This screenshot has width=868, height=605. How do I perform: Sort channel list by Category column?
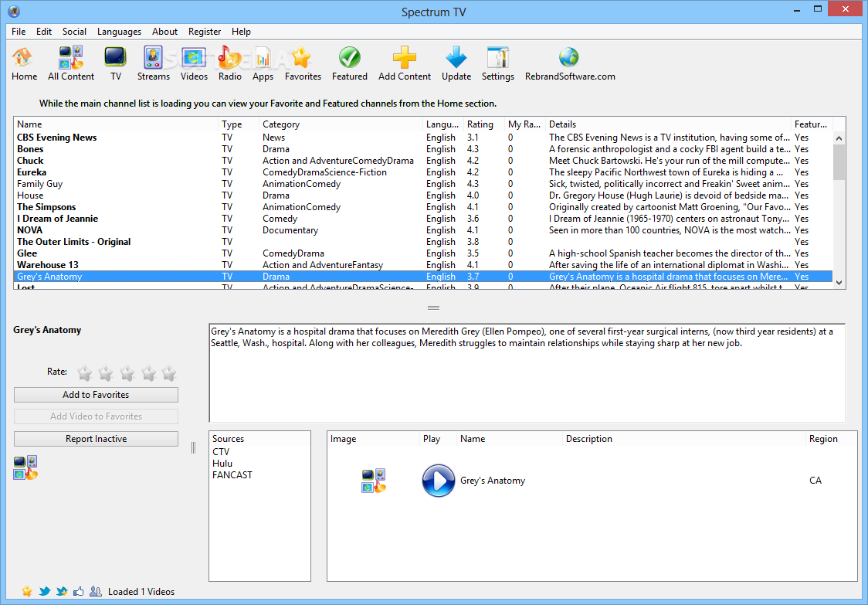click(x=341, y=124)
